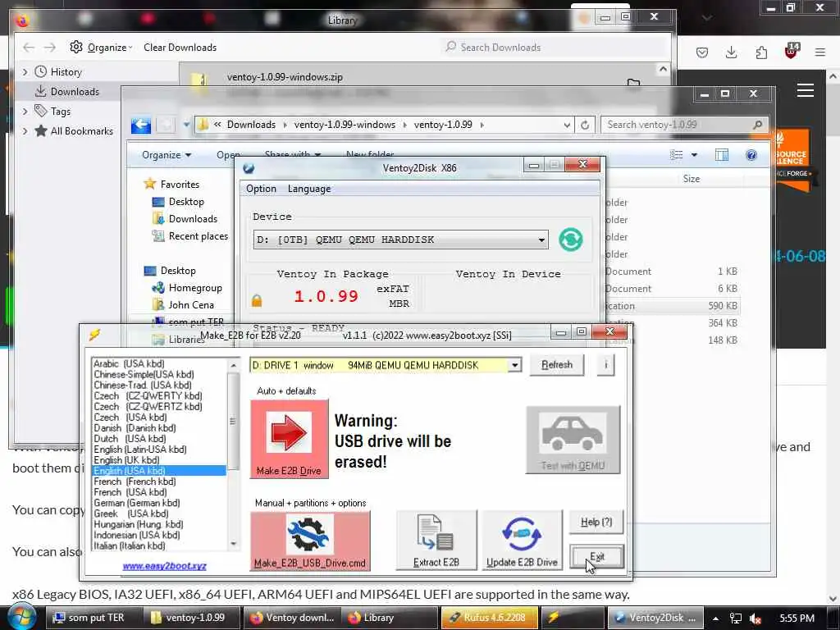Open Firefox extensions puzzle icon
Viewport: 840px width, 630px height.
(761, 52)
